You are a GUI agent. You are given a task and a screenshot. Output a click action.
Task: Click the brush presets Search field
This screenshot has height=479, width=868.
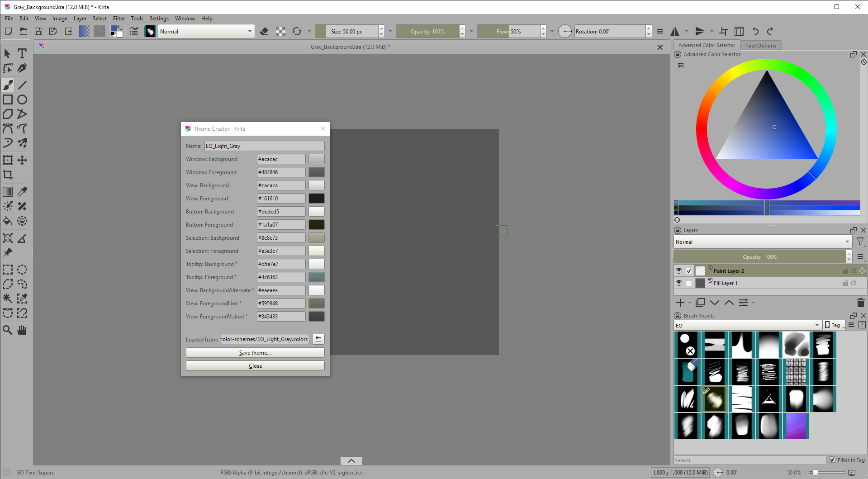[750, 460]
